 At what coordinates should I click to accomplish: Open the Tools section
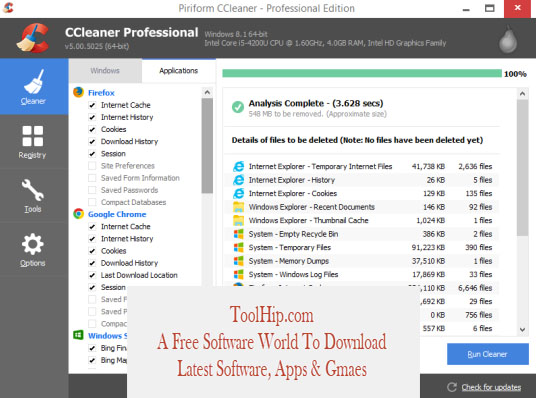(32, 196)
